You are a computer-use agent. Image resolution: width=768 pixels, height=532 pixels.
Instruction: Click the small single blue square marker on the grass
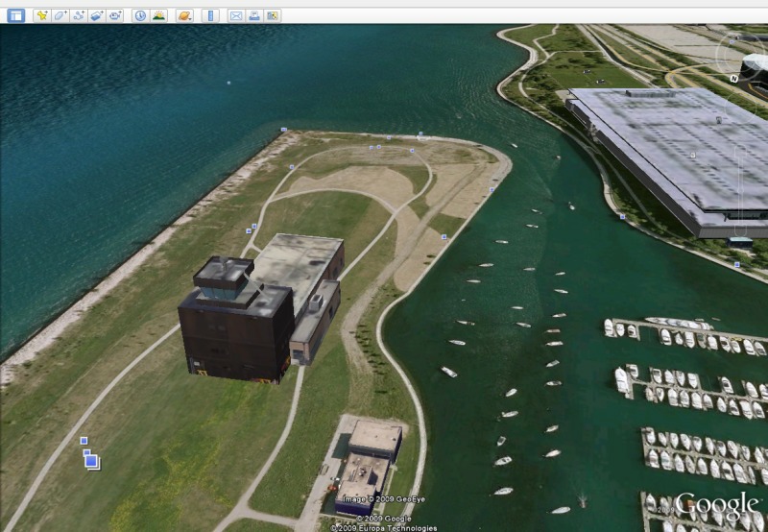(x=84, y=441)
